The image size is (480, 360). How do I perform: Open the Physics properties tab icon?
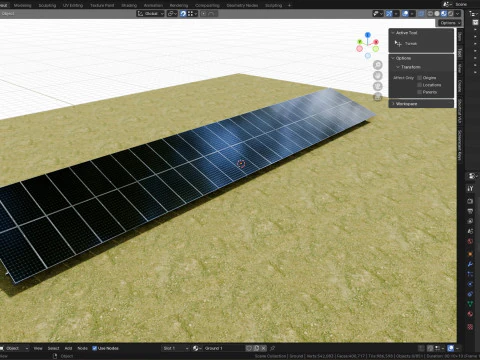tap(470, 284)
